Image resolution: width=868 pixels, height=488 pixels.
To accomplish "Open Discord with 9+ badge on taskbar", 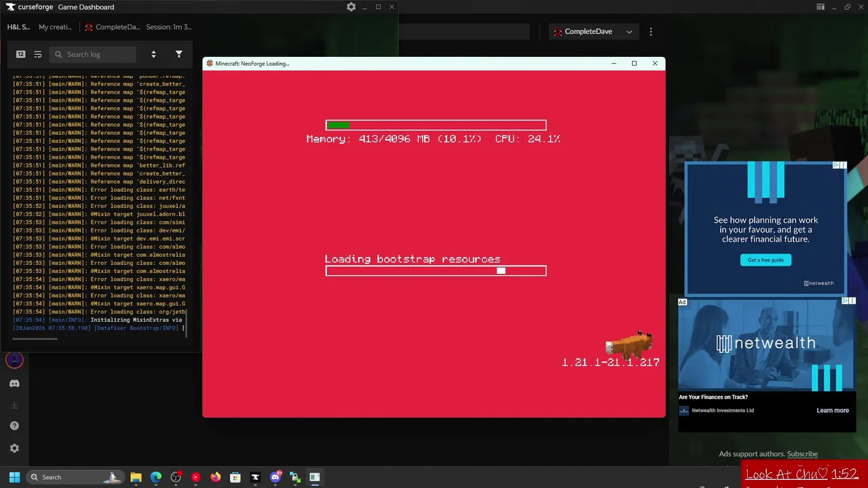I will click(275, 477).
